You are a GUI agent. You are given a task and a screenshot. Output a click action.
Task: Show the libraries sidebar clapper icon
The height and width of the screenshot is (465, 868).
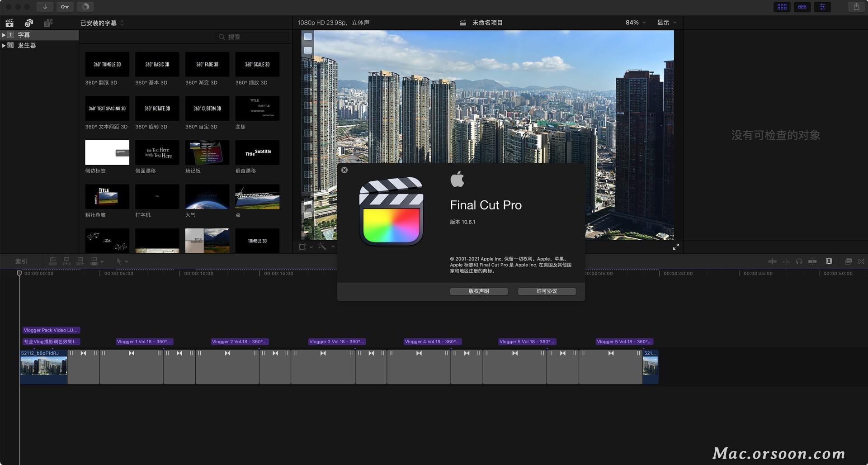pyautogui.click(x=9, y=23)
